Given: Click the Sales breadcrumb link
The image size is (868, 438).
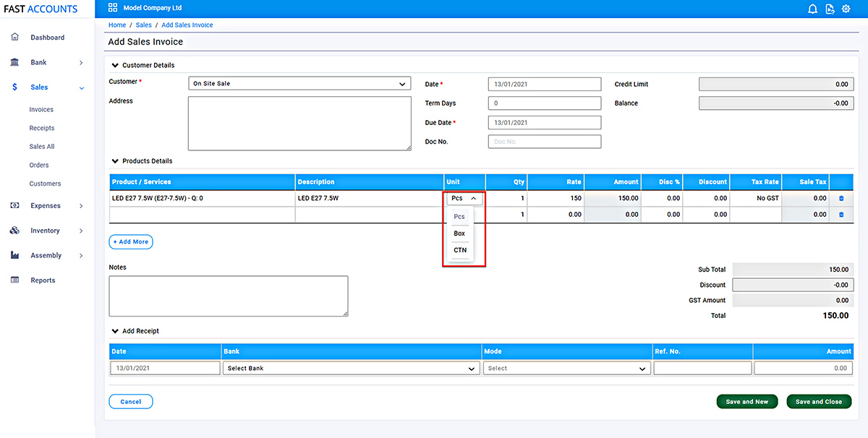Looking at the screenshot, I should click(x=144, y=25).
